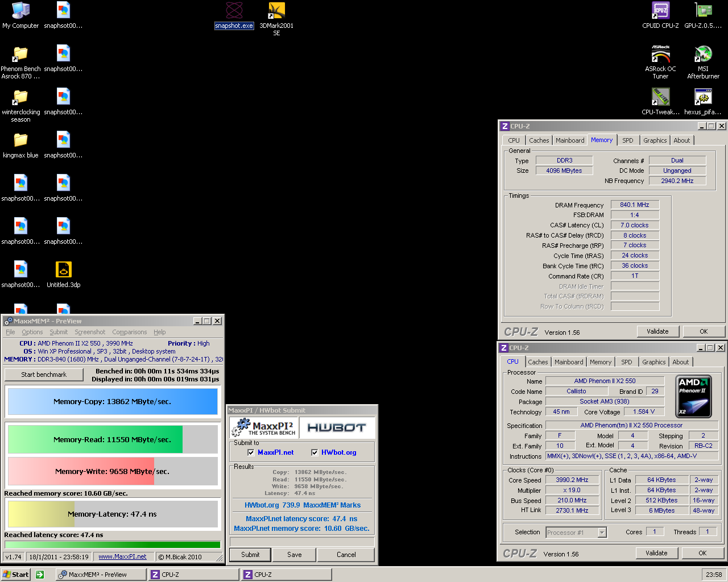Open About tab in the CPU-Z window showing CPU

[681, 362]
